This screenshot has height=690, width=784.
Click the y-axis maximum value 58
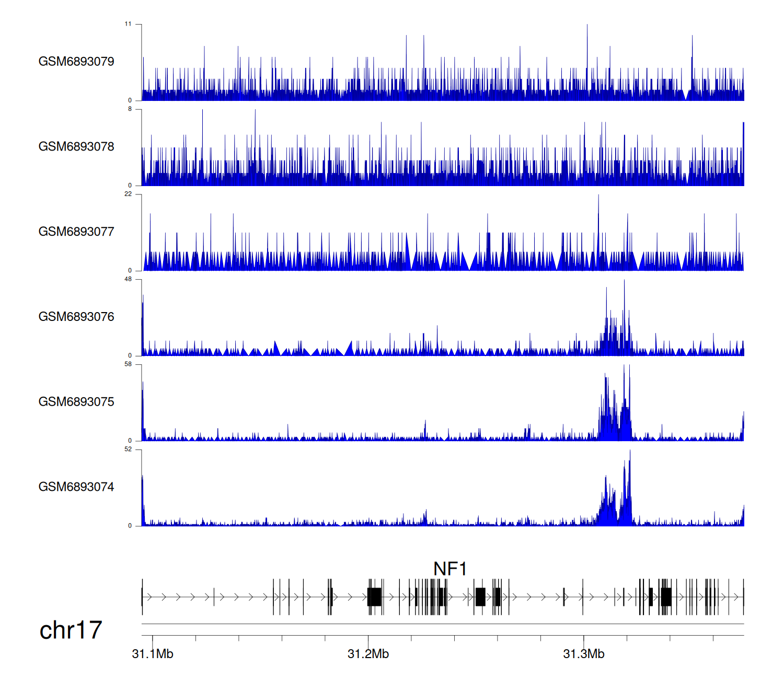coord(128,364)
